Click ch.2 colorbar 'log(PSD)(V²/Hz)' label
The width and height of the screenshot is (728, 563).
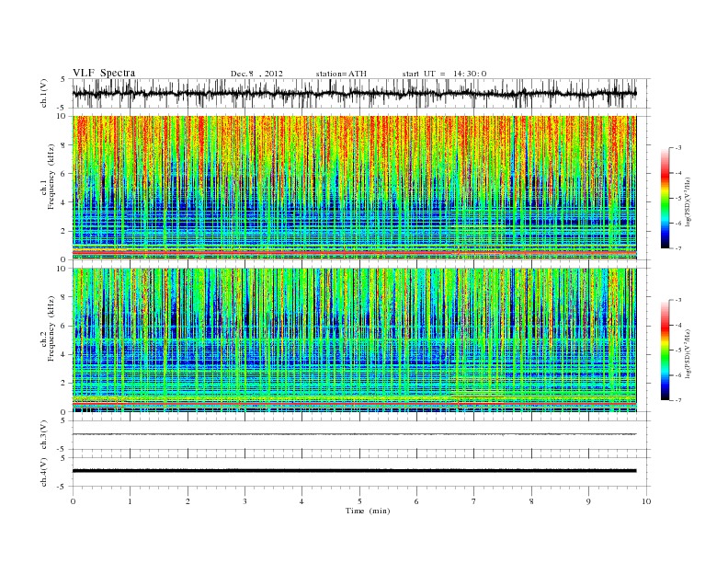pyautogui.click(x=688, y=354)
